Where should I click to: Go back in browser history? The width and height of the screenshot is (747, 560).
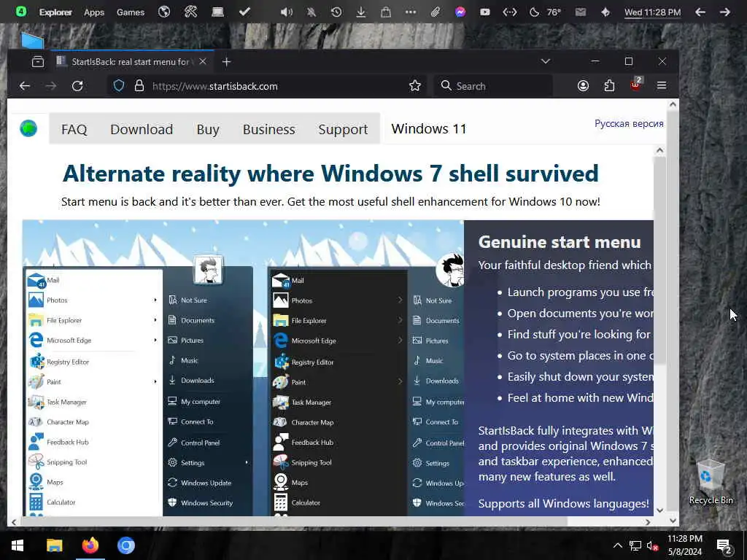[x=25, y=86]
